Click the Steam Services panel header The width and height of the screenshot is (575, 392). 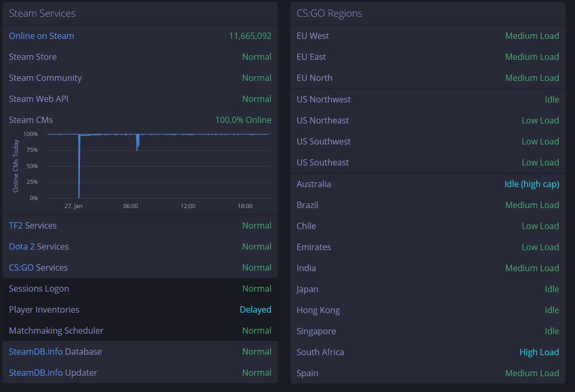point(140,14)
